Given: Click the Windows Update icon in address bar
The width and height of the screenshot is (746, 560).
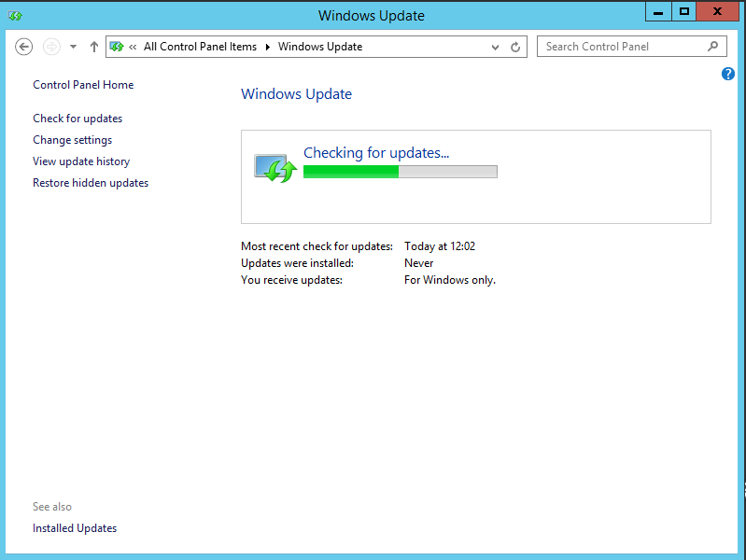Looking at the screenshot, I should pos(117,47).
